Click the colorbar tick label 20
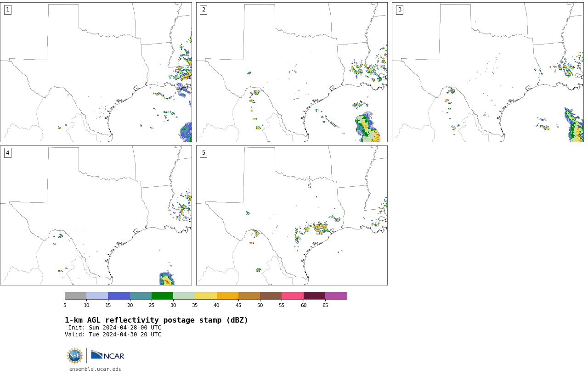The image size is (588, 374). coord(130,305)
